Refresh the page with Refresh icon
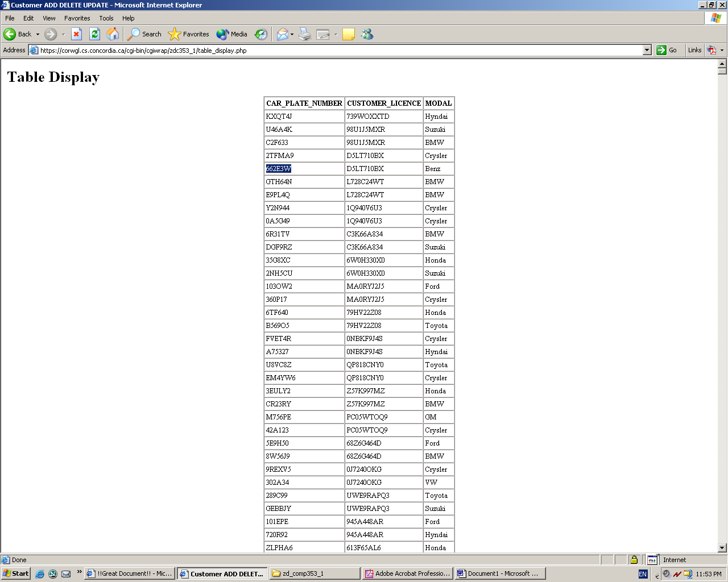 point(94,34)
